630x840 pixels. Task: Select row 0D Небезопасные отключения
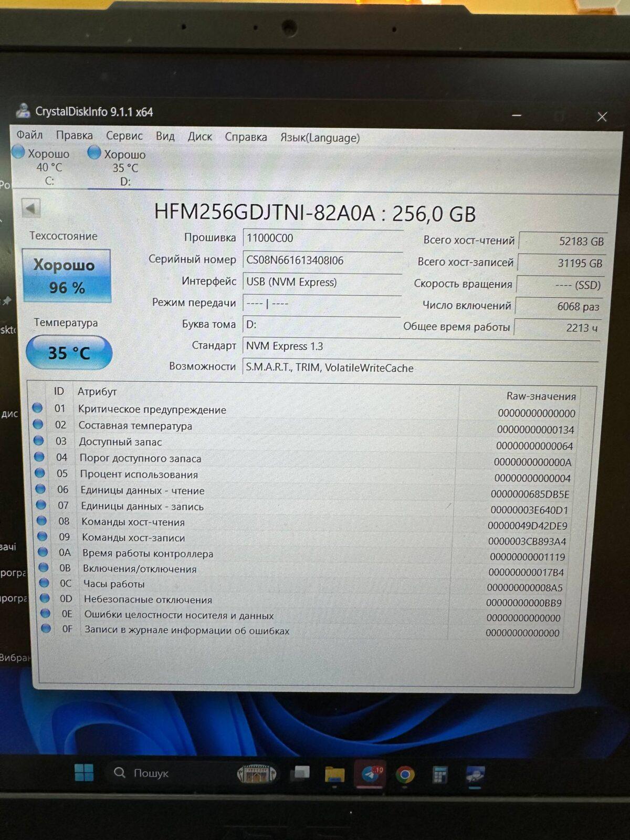[304, 600]
